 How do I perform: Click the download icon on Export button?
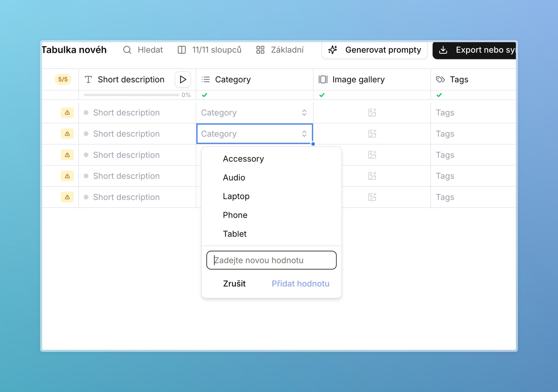[443, 50]
